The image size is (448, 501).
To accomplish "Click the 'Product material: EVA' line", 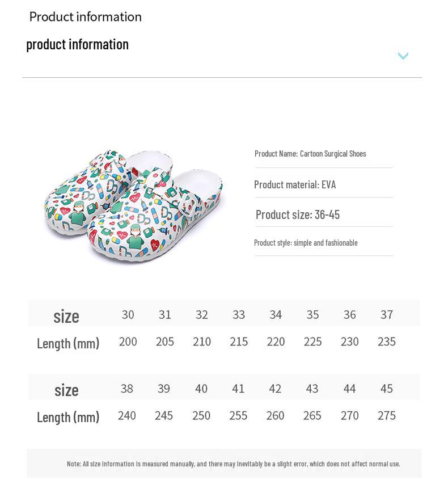I will coord(295,184).
